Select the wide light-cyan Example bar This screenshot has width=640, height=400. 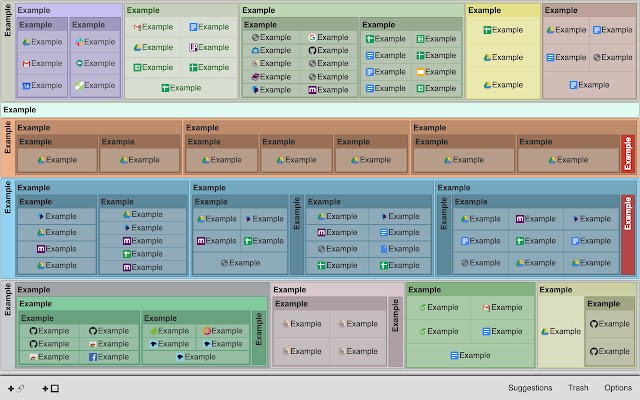(x=320, y=110)
